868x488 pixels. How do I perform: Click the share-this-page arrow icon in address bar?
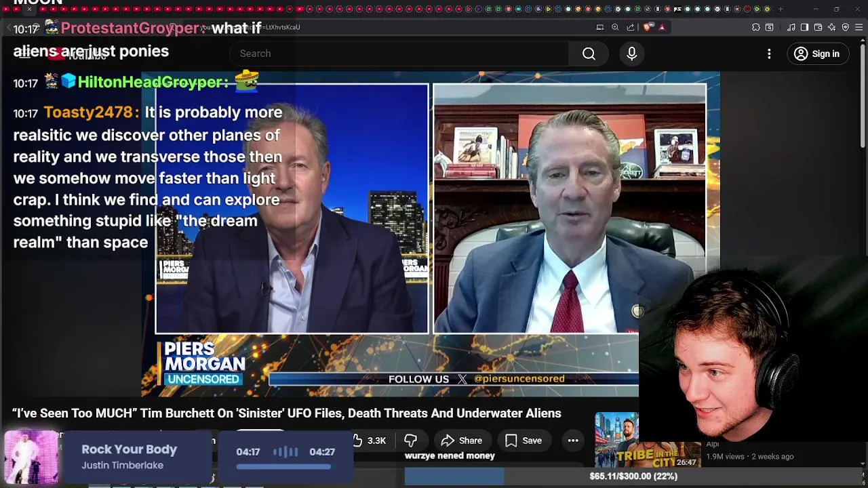[x=631, y=27]
